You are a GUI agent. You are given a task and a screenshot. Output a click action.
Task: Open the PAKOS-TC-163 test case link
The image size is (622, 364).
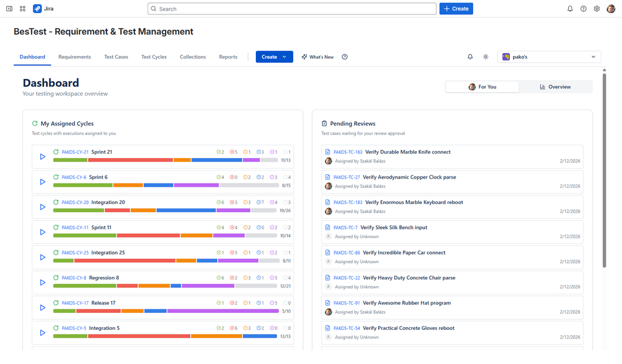(347, 152)
